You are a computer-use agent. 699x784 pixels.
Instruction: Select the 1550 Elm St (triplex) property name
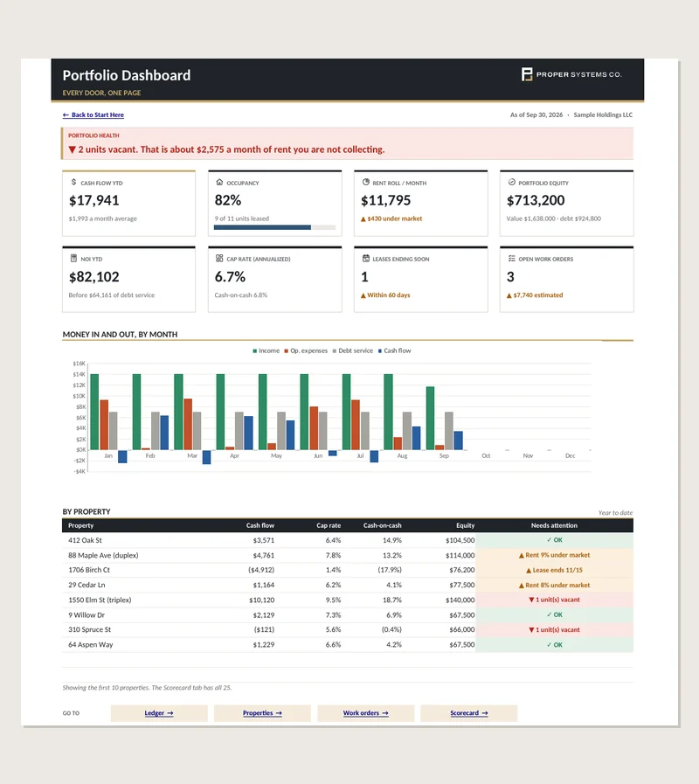tap(100, 600)
